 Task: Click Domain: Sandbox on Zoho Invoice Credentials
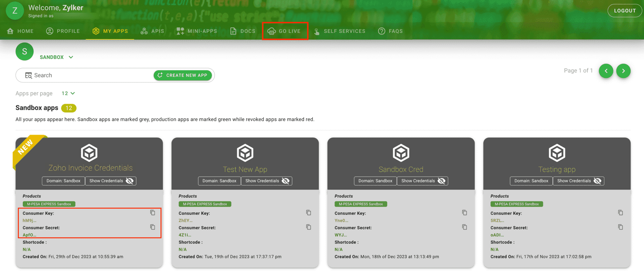(x=63, y=181)
